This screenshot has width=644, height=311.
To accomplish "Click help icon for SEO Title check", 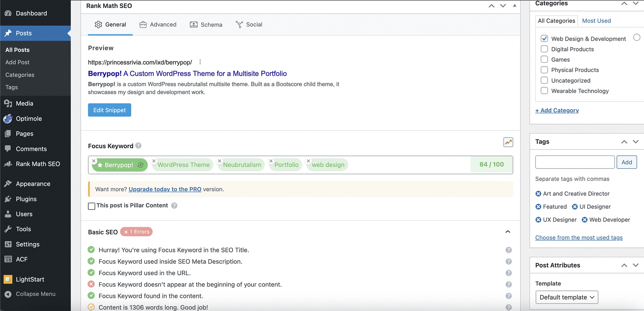I will [x=508, y=250].
